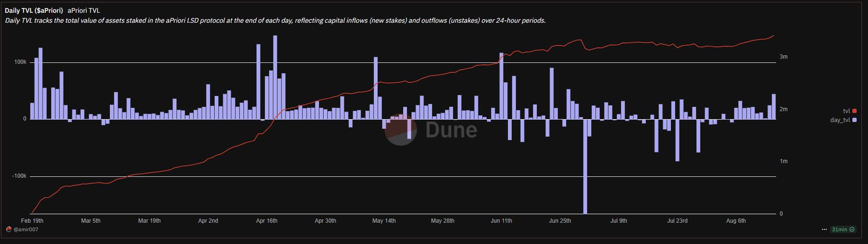Open the @amir007 profile link

(26, 229)
